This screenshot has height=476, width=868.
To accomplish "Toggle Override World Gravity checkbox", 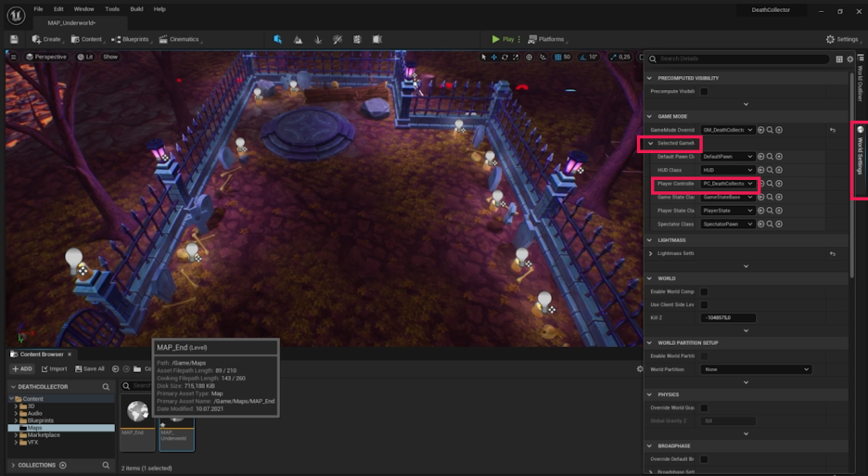I will (x=704, y=407).
